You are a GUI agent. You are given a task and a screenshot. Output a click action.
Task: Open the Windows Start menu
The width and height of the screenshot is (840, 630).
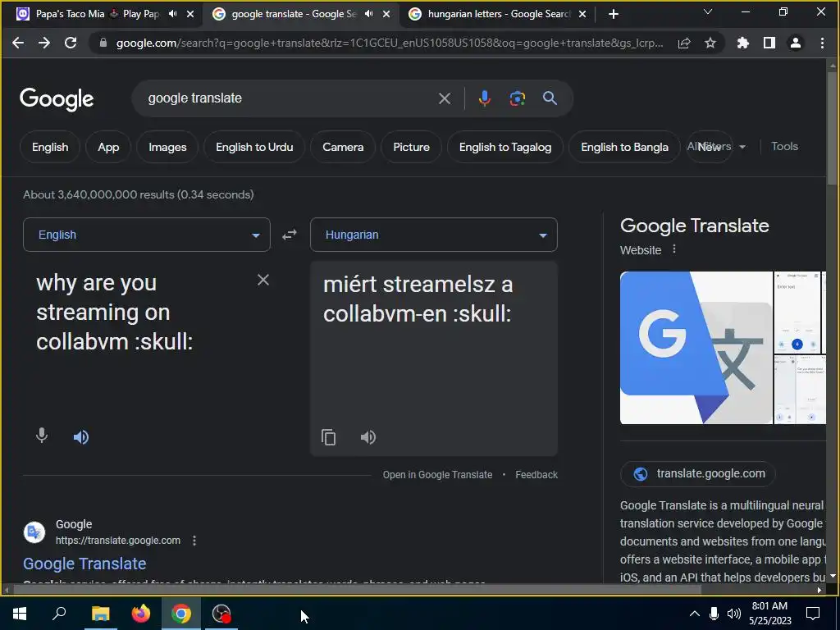(x=20, y=614)
